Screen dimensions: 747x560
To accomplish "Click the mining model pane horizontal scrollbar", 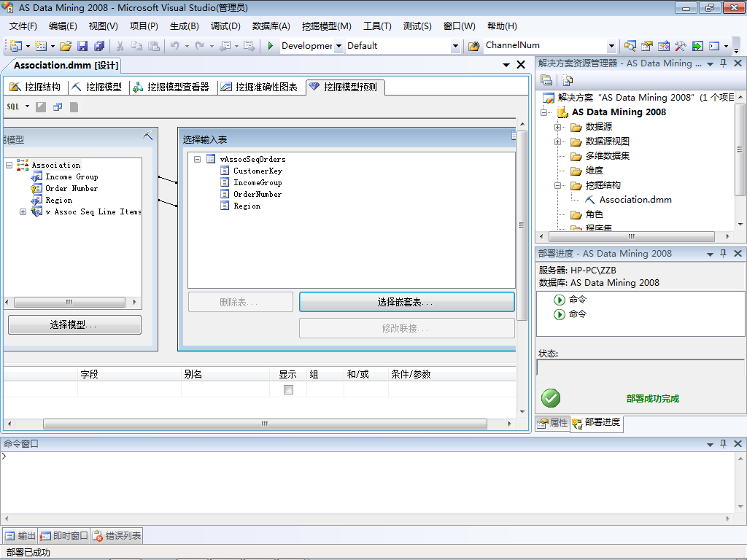I will [x=69, y=302].
